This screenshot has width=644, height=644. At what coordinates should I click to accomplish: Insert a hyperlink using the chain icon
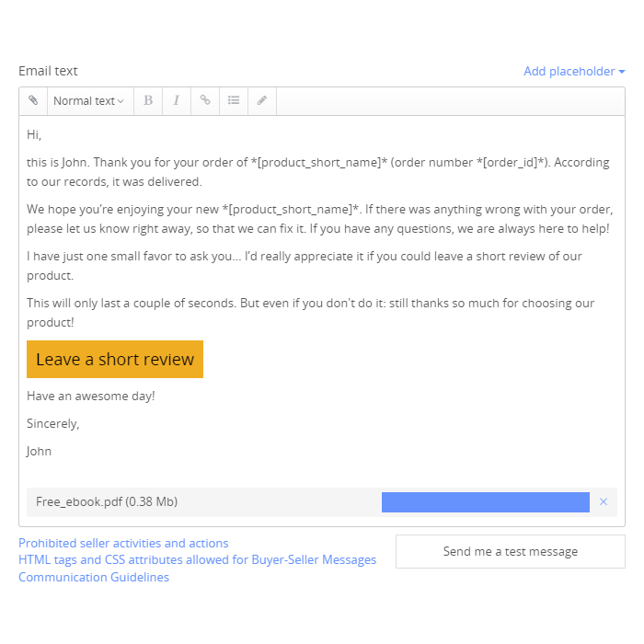click(205, 101)
